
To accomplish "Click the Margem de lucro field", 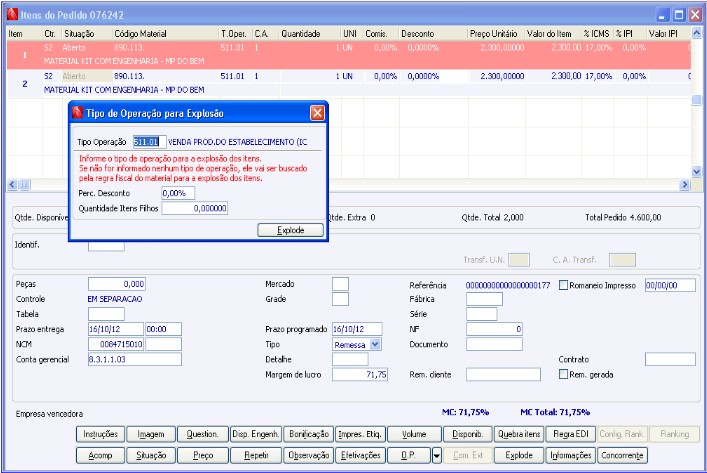I will coord(360,374).
